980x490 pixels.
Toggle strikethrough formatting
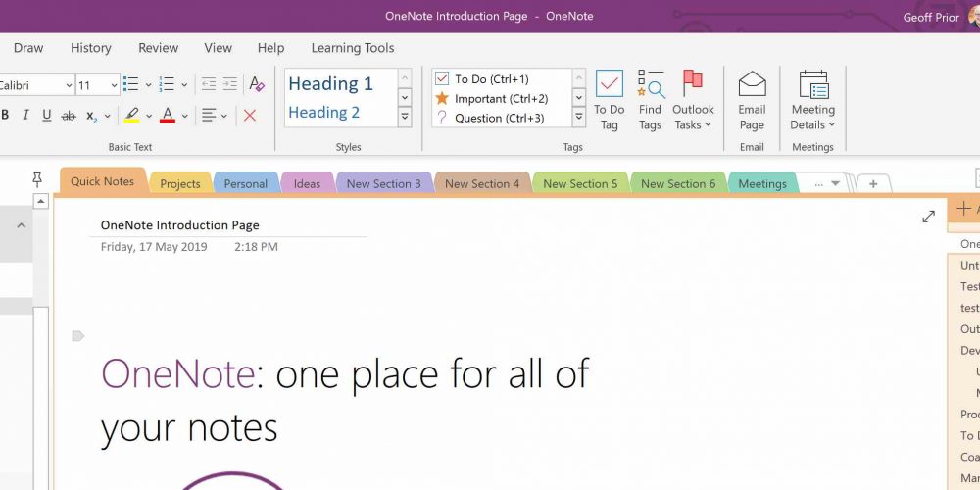tap(69, 116)
